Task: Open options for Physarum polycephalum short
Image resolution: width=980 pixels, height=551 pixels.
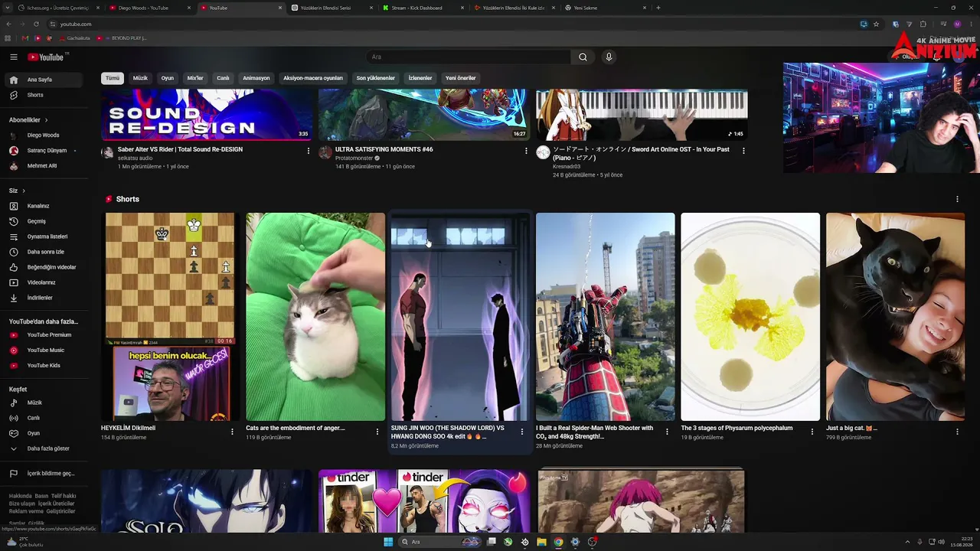Action: [812, 432]
